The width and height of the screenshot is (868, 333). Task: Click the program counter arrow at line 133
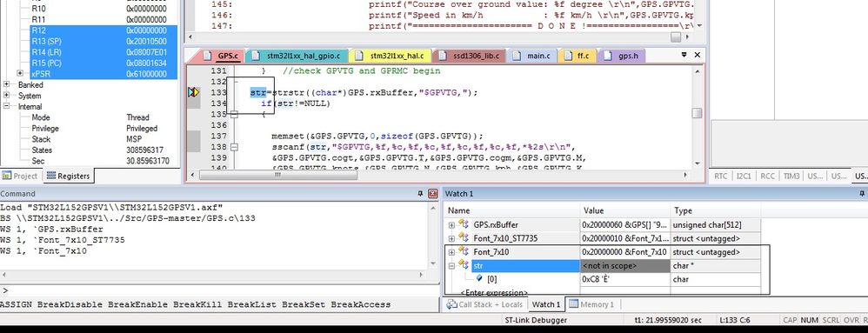pos(193,92)
